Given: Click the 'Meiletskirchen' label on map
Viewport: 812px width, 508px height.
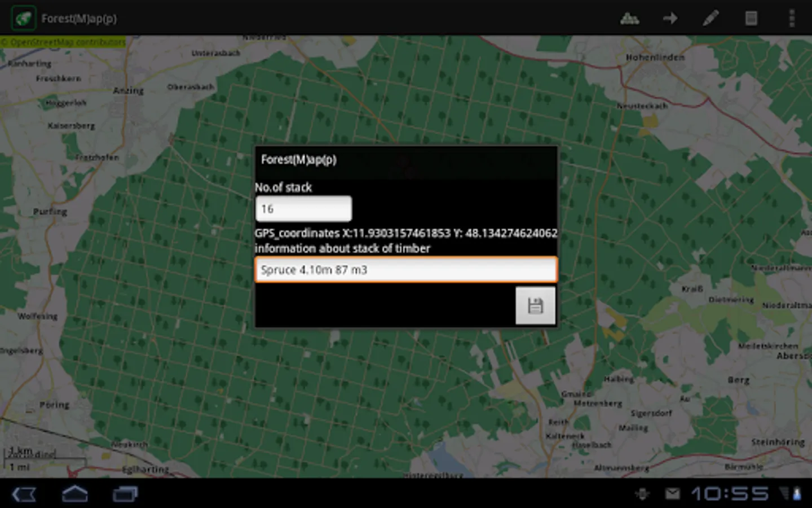Looking at the screenshot, I should tap(768, 345).
